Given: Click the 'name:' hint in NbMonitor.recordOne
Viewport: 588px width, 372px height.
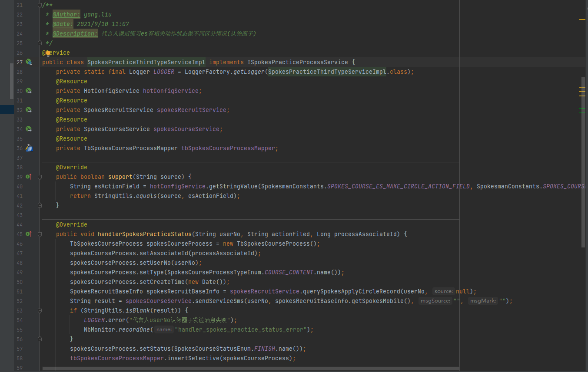Looking at the screenshot, I should pos(164,329).
